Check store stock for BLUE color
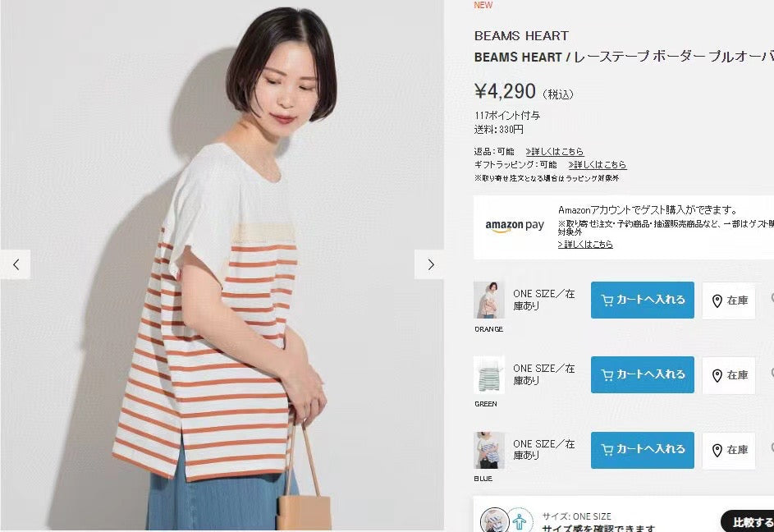 click(x=729, y=450)
